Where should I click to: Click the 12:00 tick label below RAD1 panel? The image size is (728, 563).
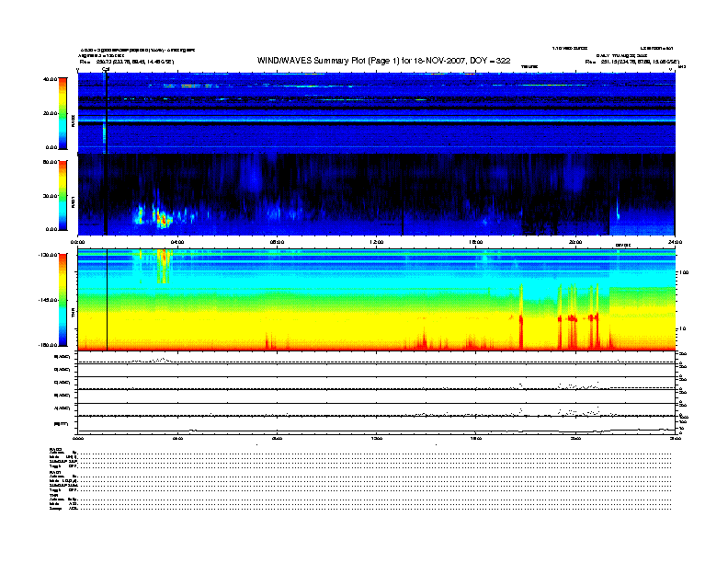pos(376,242)
